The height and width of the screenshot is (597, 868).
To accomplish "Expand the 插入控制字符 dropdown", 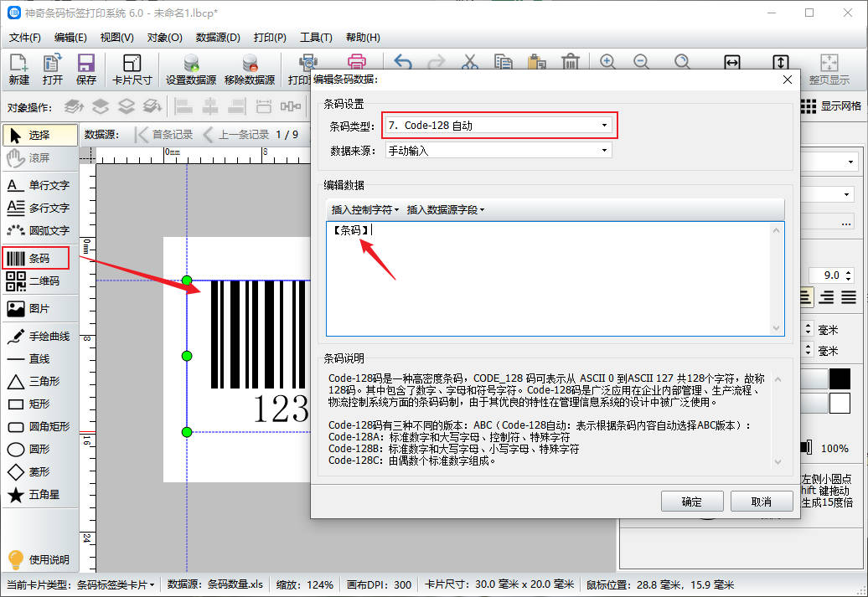I will [364, 209].
